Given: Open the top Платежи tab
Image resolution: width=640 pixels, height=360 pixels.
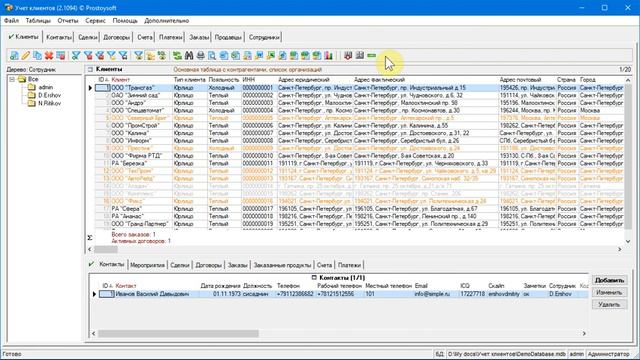Looking at the screenshot, I should [x=171, y=37].
